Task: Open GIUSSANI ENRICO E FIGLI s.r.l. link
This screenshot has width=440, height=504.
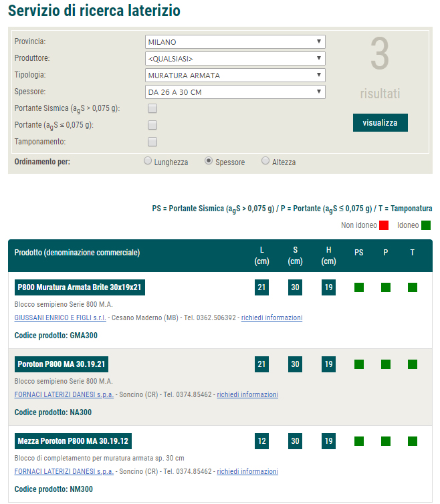Action: pos(60,318)
